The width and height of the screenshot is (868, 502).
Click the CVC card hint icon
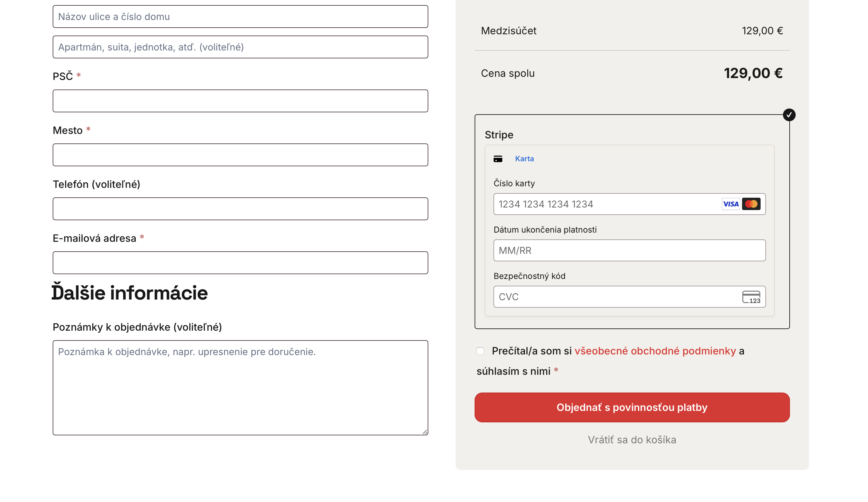[x=751, y=297]
